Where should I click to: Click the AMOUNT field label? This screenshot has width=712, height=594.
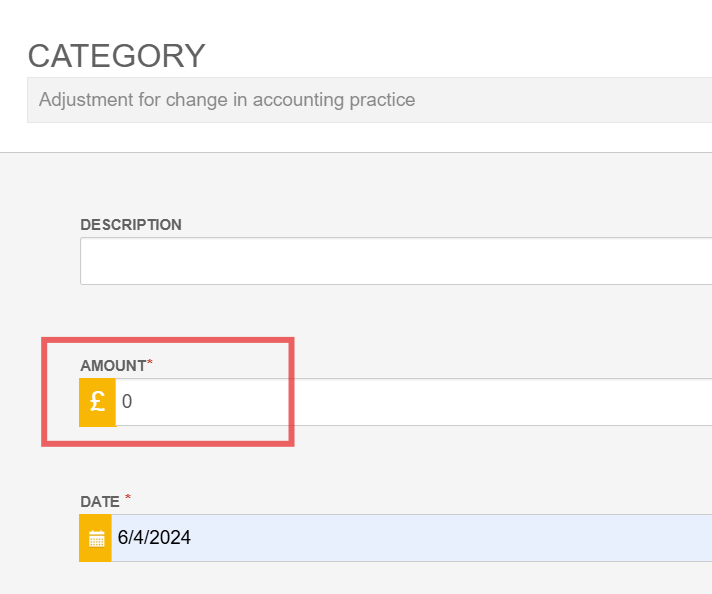(x=113, y=366)
